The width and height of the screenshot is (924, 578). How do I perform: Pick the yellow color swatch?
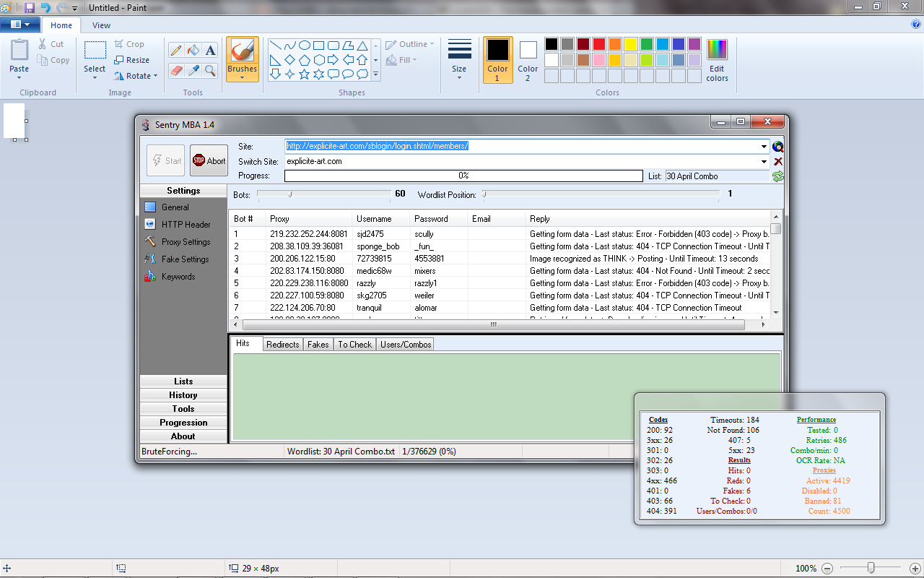(631, 44)
